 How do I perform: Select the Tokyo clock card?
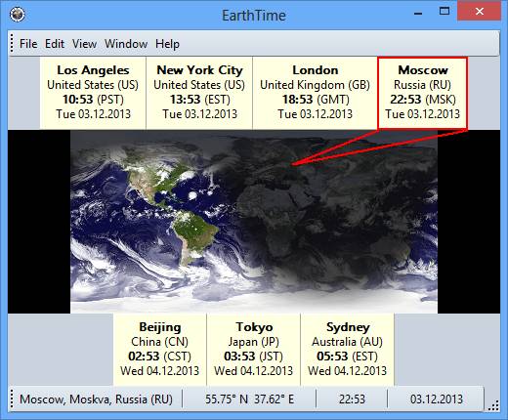click(253, 350)
